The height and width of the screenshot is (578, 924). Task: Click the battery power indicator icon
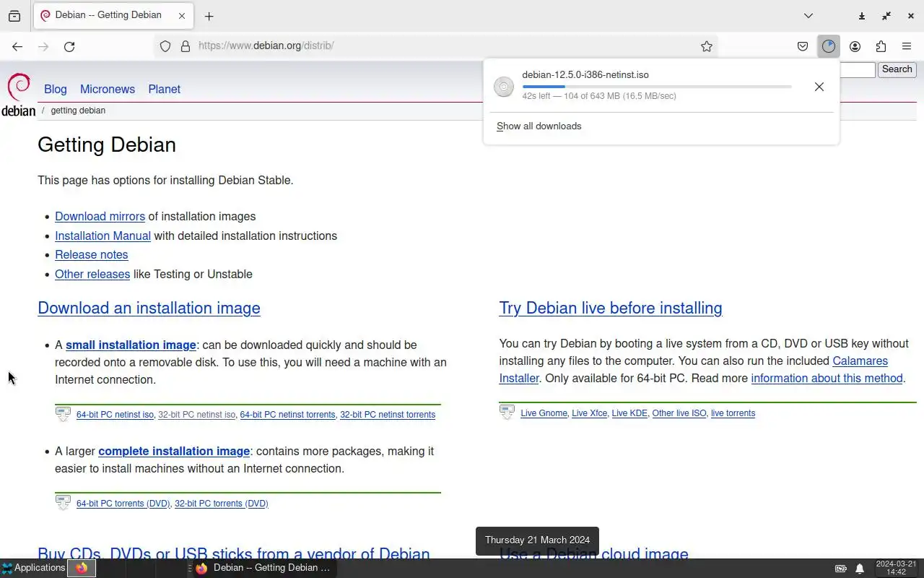841,569
